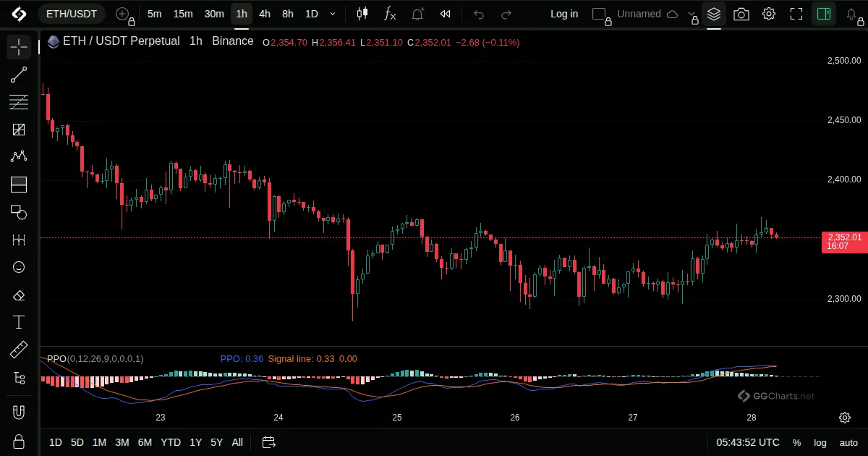Take a chart snapshot with camera icon
The width and height of the screenshot is (868, 456).
point(741,14)
